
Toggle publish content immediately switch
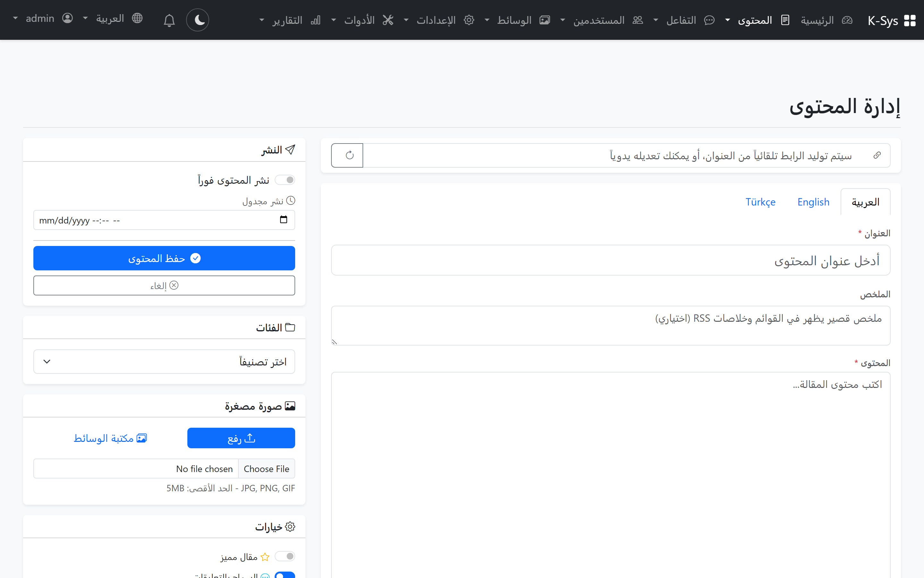coord(285,180)
